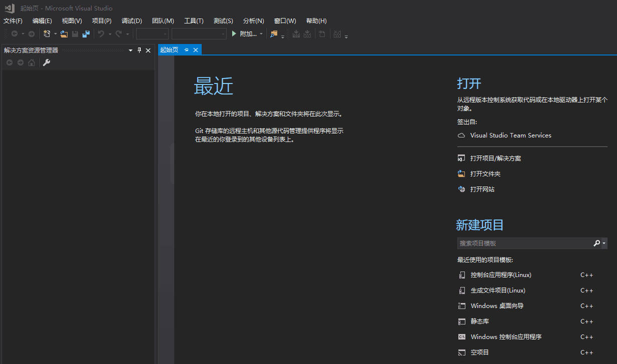Click the 打开项目/解决方案 link

click(496, 158)
